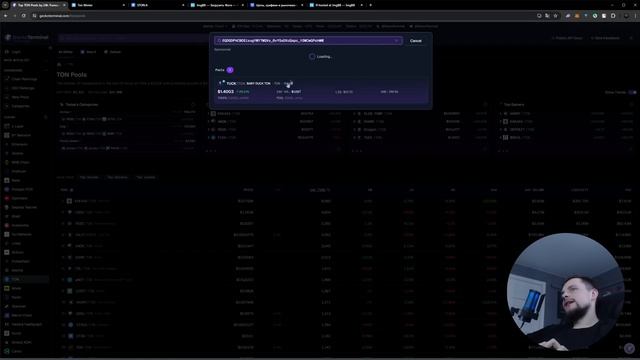Open the tab search dropdown
640x360 pixels.
point(5,5)
